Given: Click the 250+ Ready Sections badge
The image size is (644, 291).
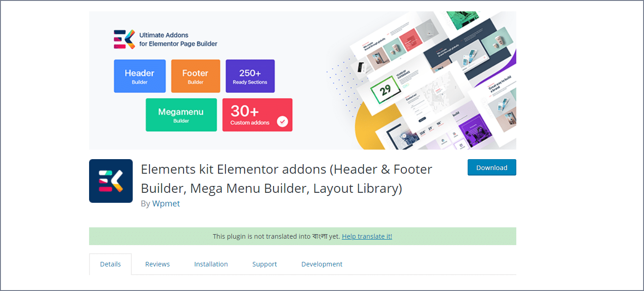Looking at the screenshot, I should coord(250,76).
